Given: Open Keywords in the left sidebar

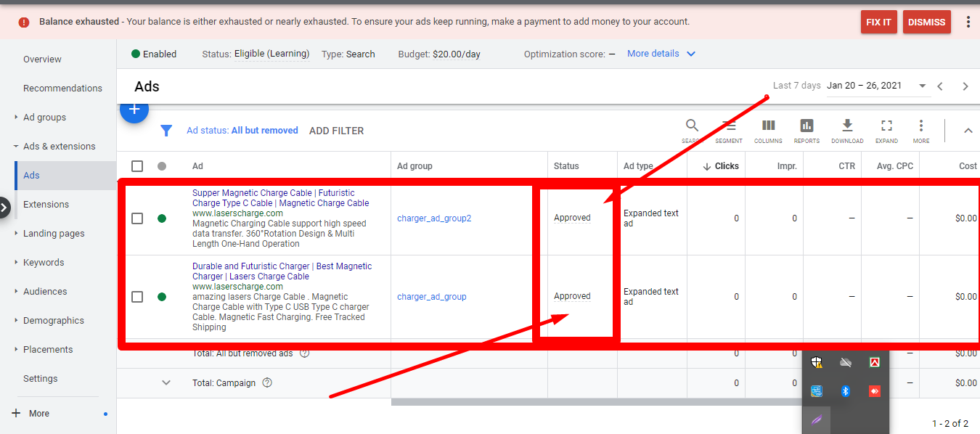Looking at the screenshot, I should pos(44,263).
